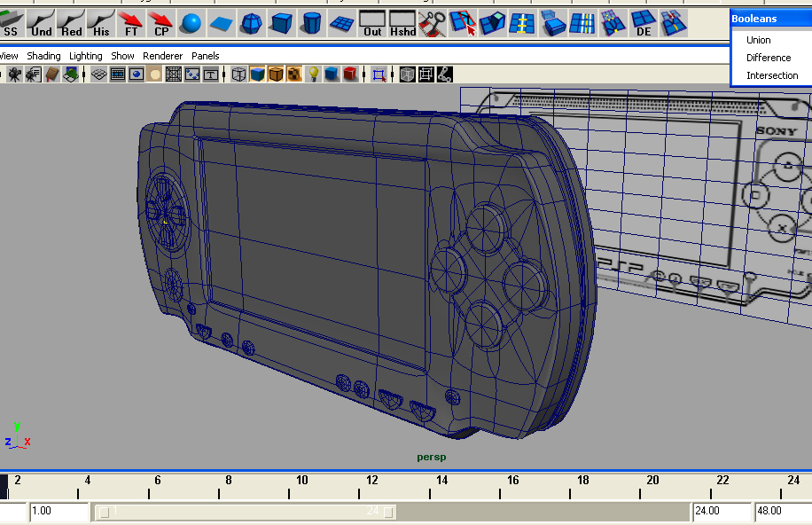Image resolution: width=812 pixels, height=525 pixels.
Task: Toggle smooth shading with the highlighted blue cube
Action: (257, 74)
